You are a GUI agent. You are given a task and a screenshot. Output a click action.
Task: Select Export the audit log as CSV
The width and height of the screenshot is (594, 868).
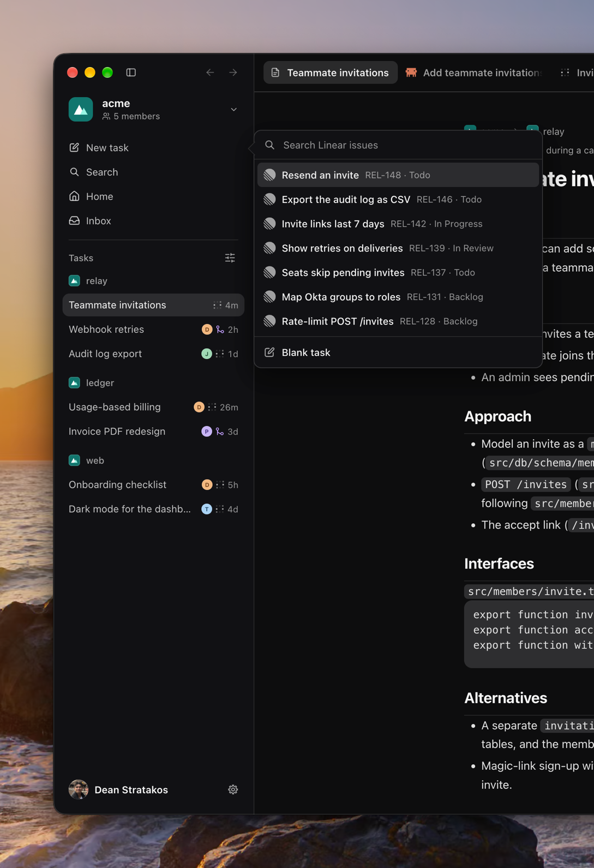398,200
